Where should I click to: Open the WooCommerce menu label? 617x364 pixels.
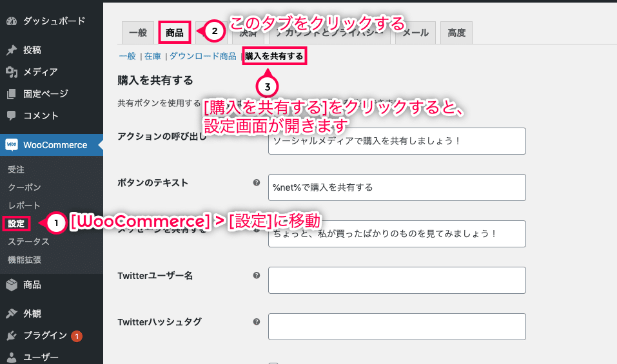55,145
